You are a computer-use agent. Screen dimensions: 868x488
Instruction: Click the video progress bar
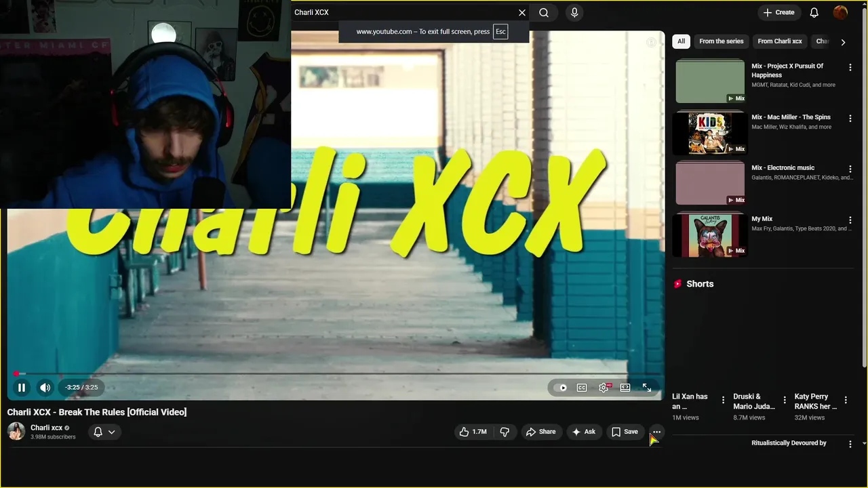[336, 373]
